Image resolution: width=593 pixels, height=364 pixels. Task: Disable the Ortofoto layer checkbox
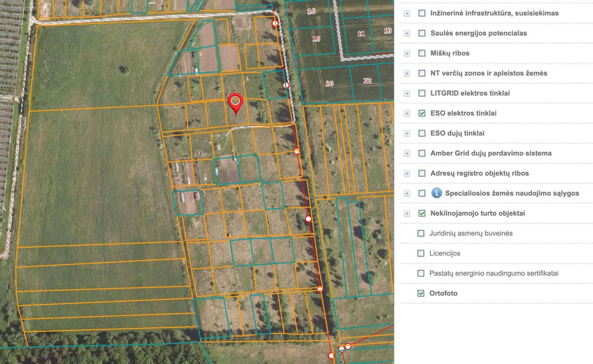[421, 293]
